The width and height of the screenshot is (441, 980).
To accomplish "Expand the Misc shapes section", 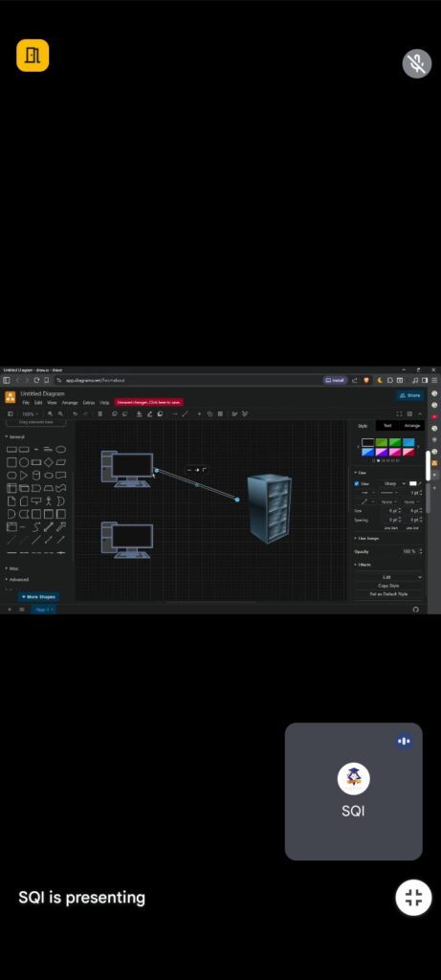I will [x=11, y=568].
